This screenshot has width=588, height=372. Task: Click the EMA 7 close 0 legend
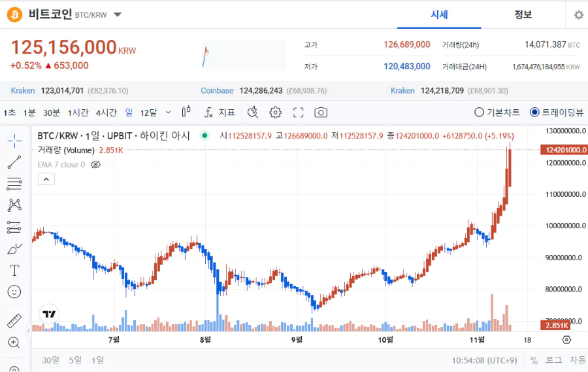(61, 164)
